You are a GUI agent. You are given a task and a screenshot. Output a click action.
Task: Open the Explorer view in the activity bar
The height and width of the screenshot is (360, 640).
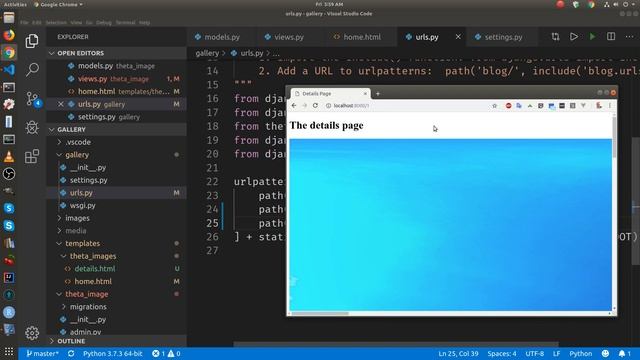point(32,41)
